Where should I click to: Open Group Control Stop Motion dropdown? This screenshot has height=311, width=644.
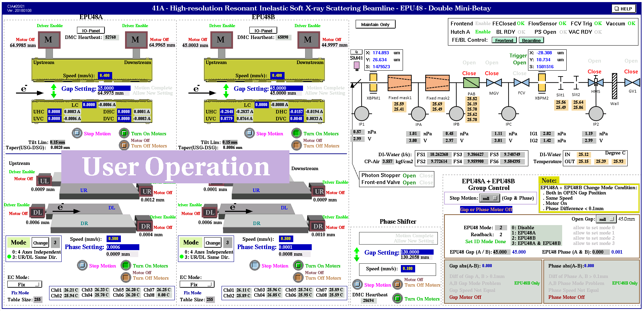click(x=489, y=198)
